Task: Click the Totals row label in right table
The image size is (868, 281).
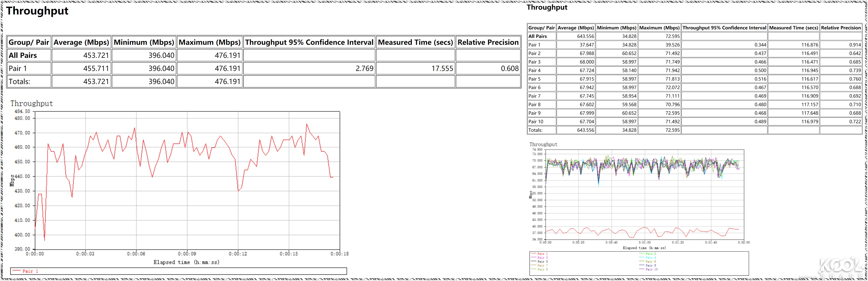Action: coord(535,130)
